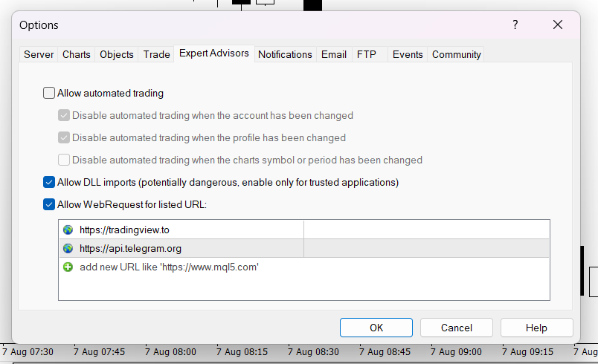
Task: Toggle disable trading when profile changed checkbox
Action: point(64,137)
